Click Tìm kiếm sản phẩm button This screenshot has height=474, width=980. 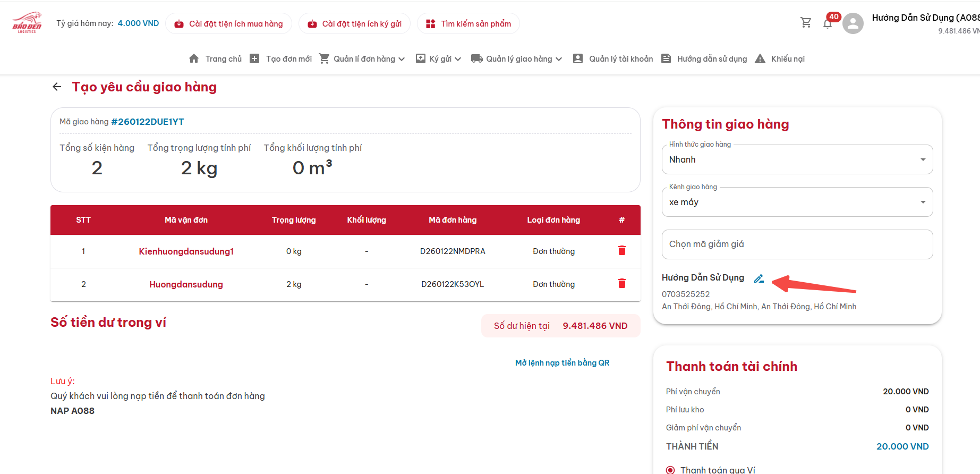click(x=468, y=23)
